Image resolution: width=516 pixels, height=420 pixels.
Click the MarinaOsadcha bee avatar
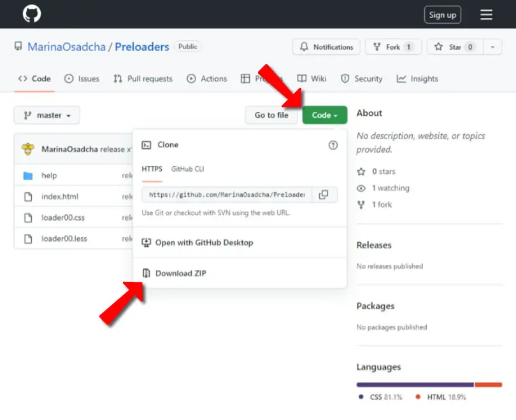point(28,149)
